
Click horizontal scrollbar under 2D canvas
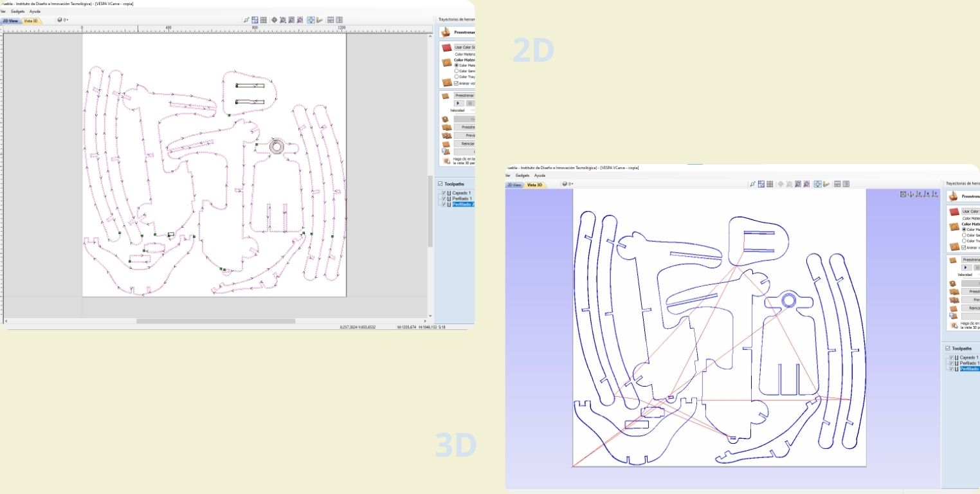[215, 321]
